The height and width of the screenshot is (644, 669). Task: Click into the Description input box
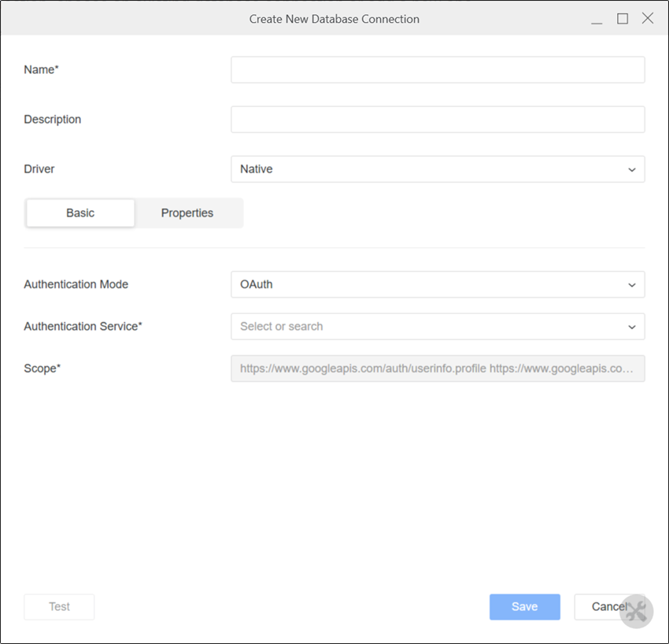[438, 120]
